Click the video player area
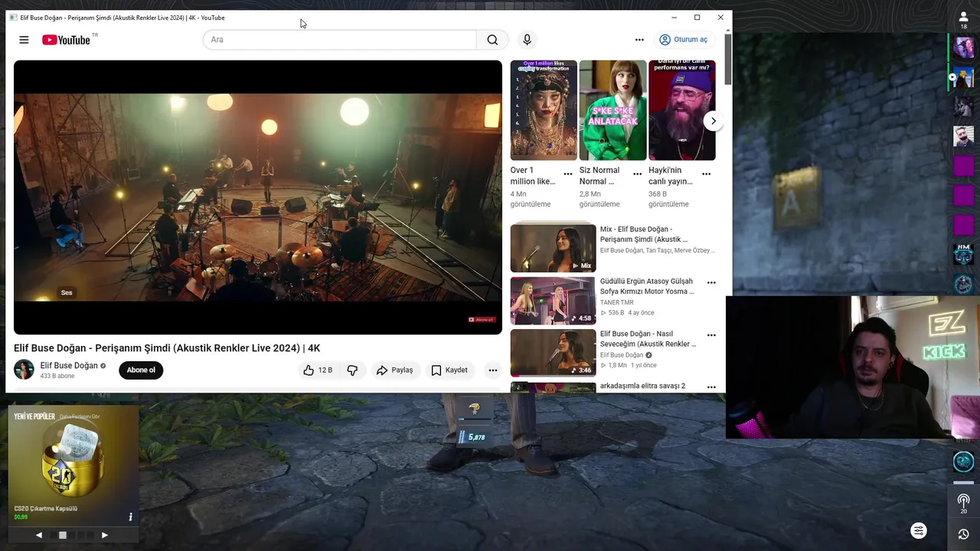The image size is (980, 551). pos(258,197)
